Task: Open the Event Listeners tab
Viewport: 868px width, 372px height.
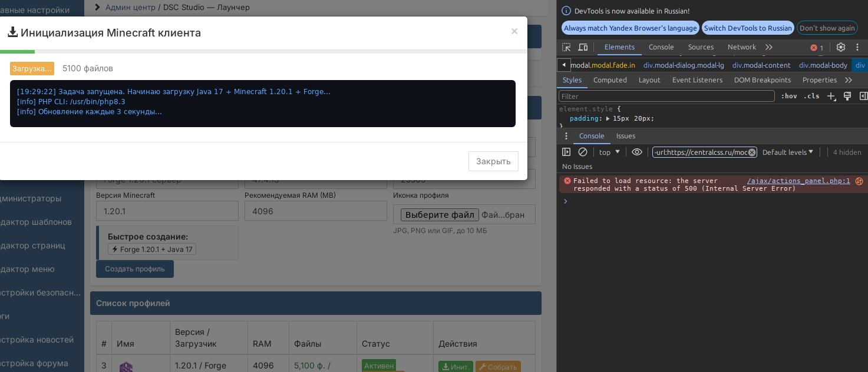Action: click(697, 80)
